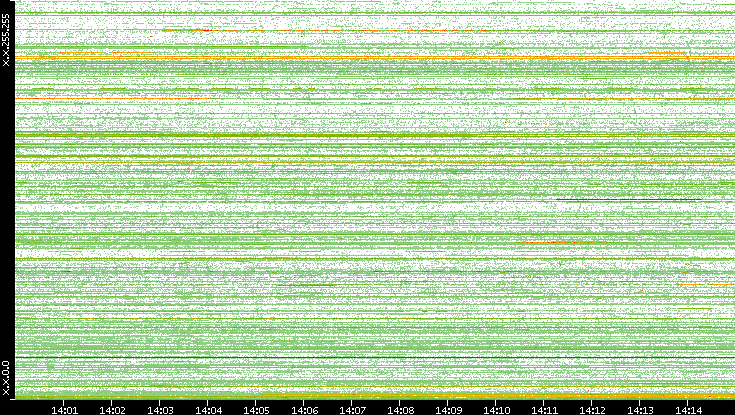
Task: Click the 14:07 time axis label
Action: (x=352, y=410)
